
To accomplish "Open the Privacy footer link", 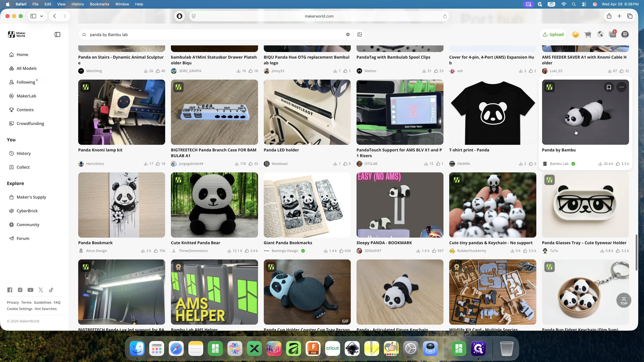I will pos(13,302).
